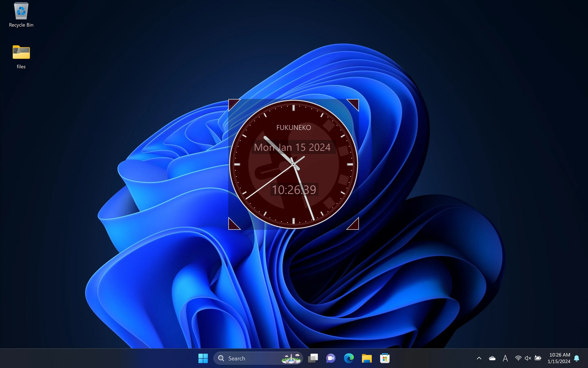
Task: Click the battery status tray icon
Action: click(538, 358)
